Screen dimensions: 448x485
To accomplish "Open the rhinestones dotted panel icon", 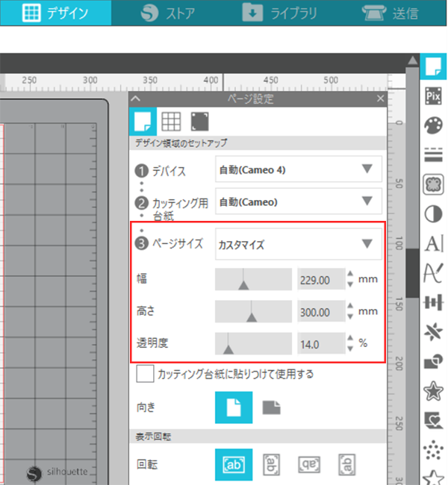I will 433,450.
